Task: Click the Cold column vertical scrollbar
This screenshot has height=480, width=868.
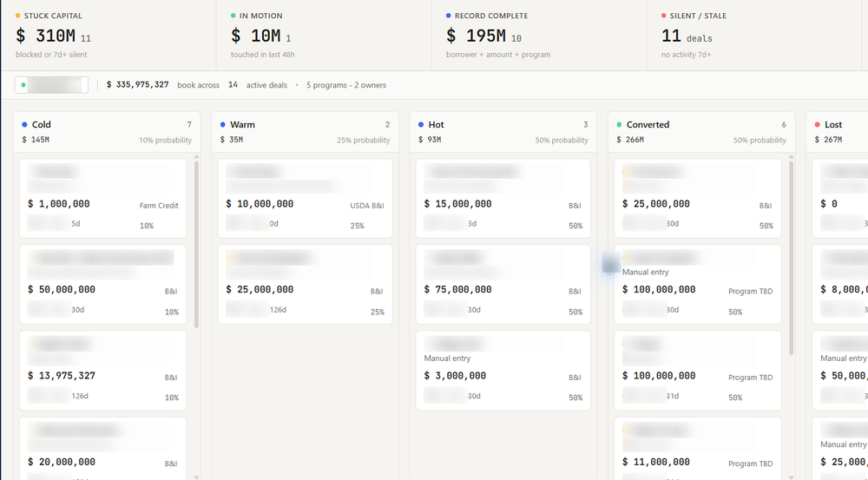Action: pyautogui.click(x=196, y=244)
